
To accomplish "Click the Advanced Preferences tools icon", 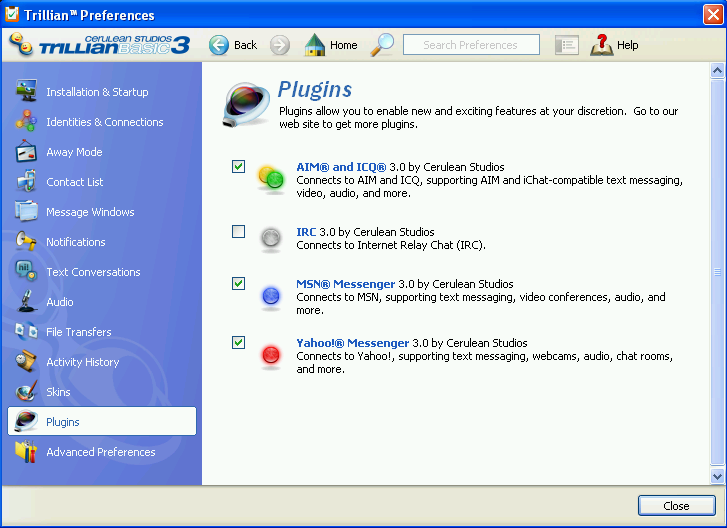I will 26,452.
